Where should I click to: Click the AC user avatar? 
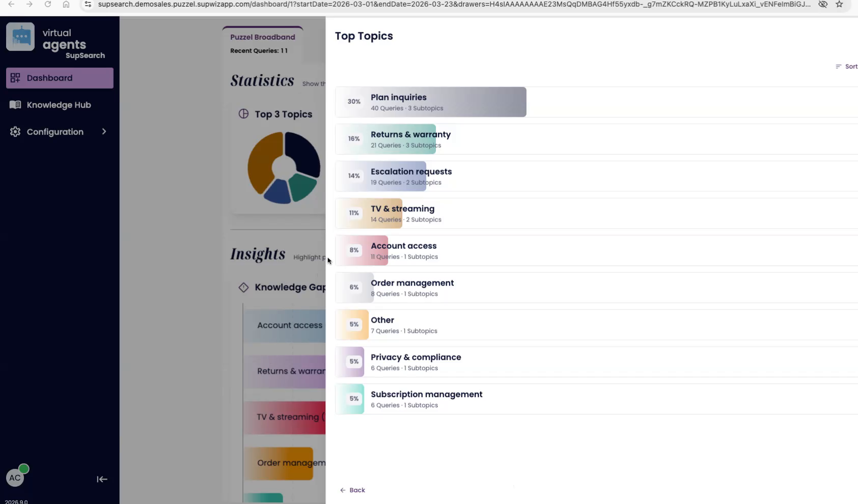point(15,478)
